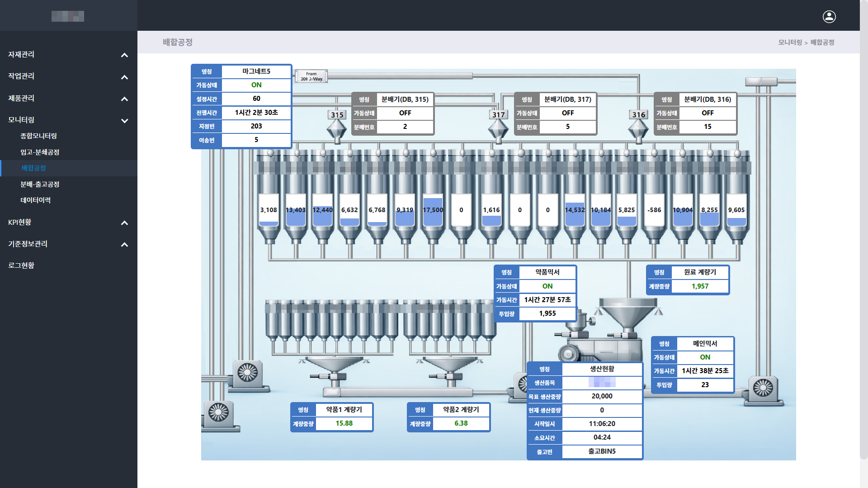Open 데이터이력 submenu item
868x488 pixels.
pyautogui.click(x=35, y=200)
